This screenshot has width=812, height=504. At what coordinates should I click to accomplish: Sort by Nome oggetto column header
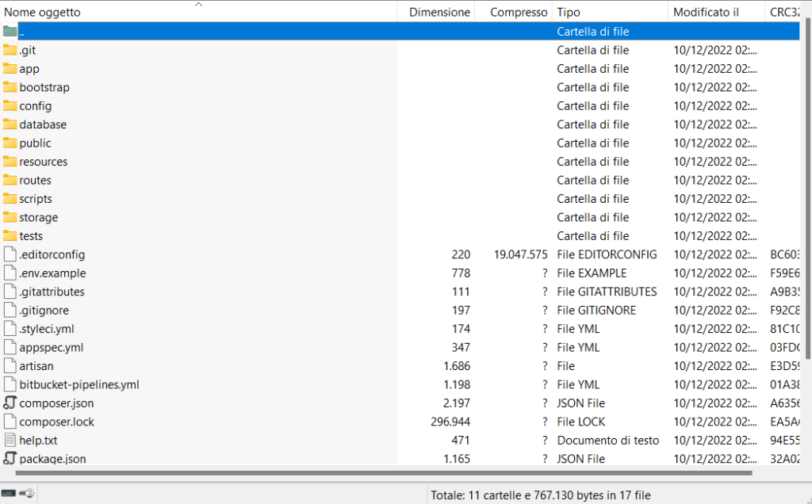point(43,13)
